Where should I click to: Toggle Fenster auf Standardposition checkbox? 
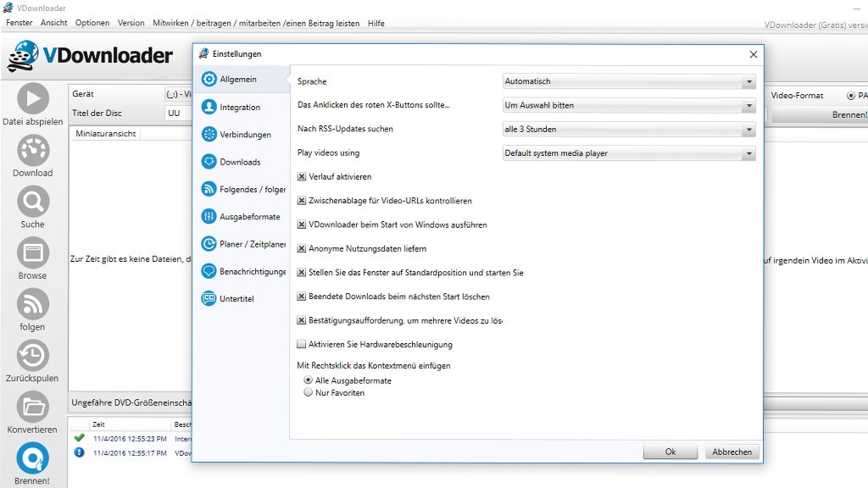[x=302, y=272]
